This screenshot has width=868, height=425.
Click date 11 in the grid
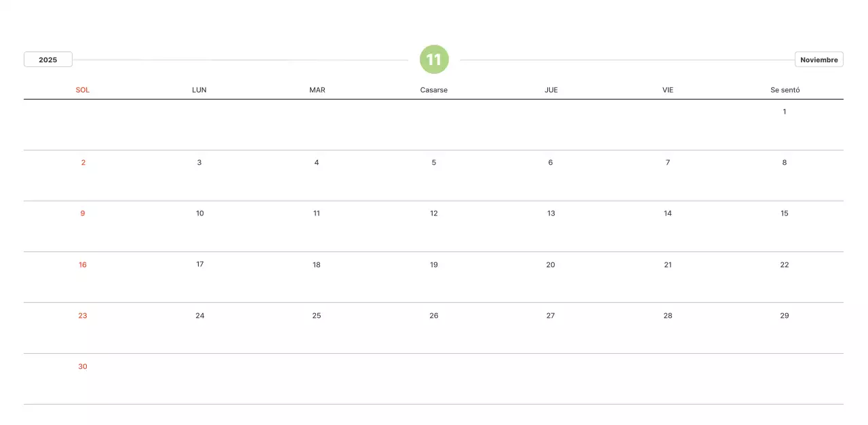click(x=317, y=214)
